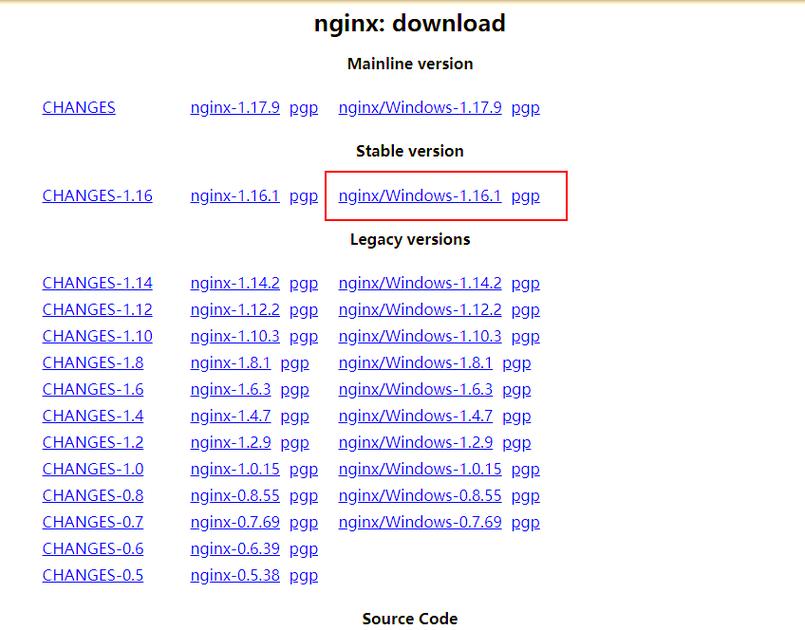The width and height of the screenshot is (805, 630).
Task: Open the pgp link beside nginx/Windows-1.14.2
Action: 525,283
